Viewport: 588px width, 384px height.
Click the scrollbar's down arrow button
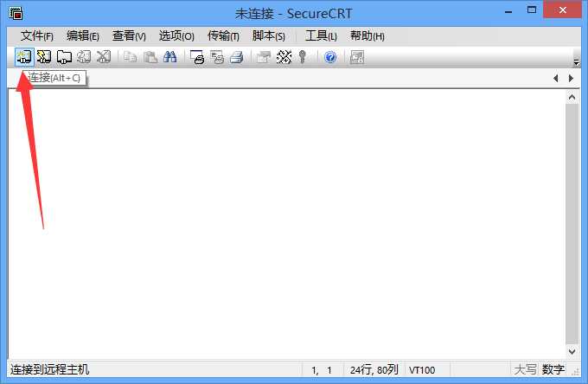tap(572, 351)
